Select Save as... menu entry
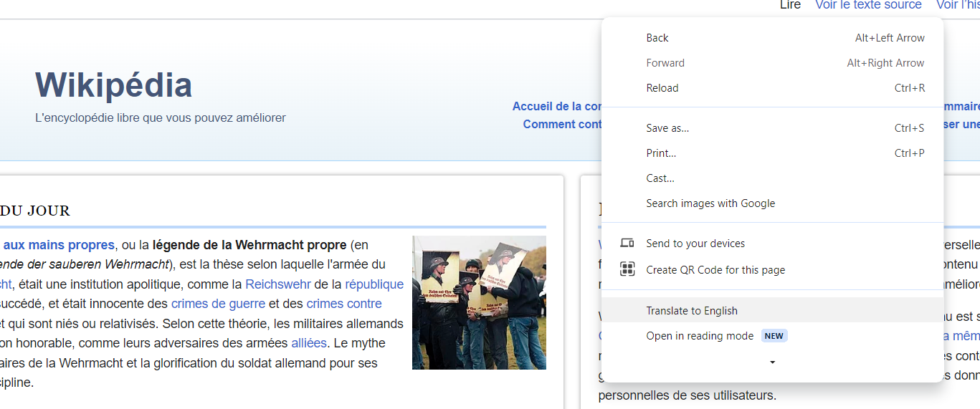Viewport: 980px width, 409px height. tap(667, 128)
